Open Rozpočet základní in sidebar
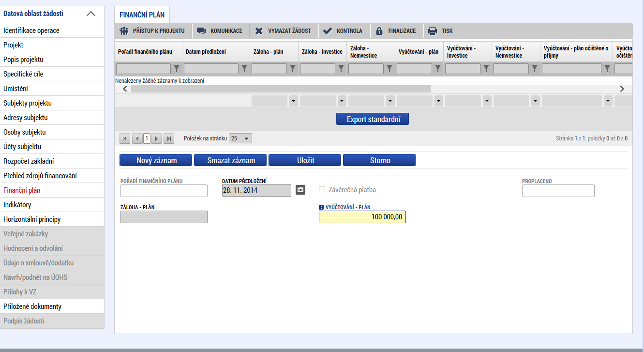644x352 pixels. [x=52, y=161]
